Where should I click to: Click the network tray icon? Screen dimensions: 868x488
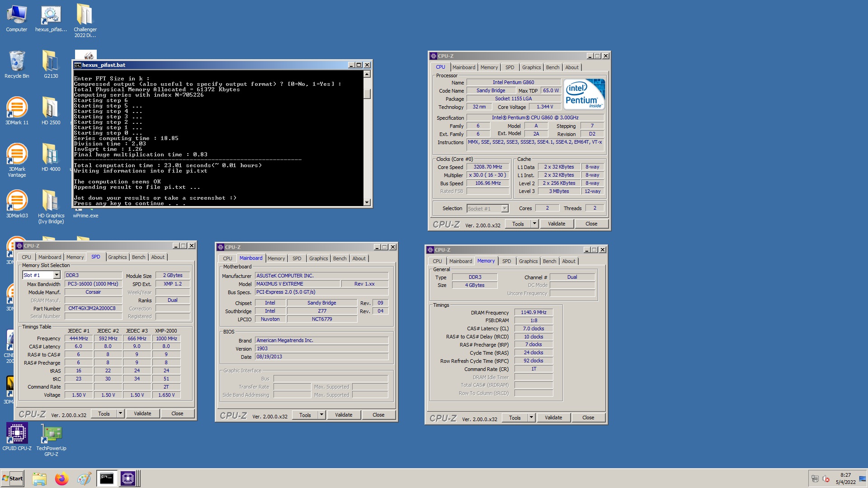point(815,479)
